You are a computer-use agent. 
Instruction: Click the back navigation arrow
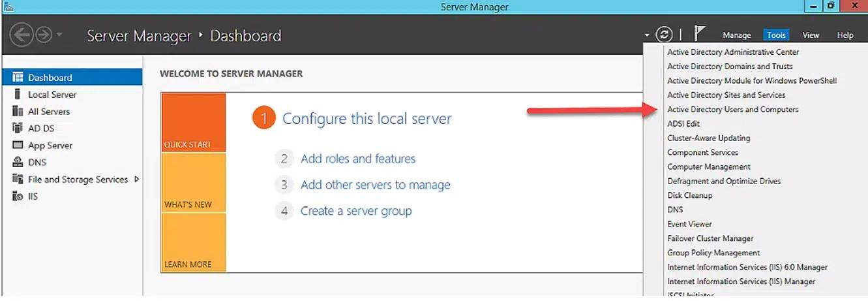pos(21,35)
